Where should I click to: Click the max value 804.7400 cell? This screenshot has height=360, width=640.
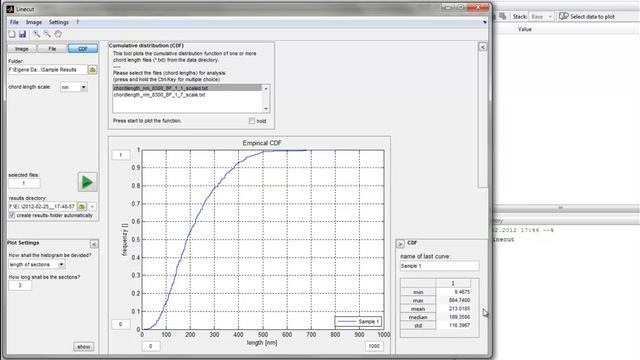(453, 300)
